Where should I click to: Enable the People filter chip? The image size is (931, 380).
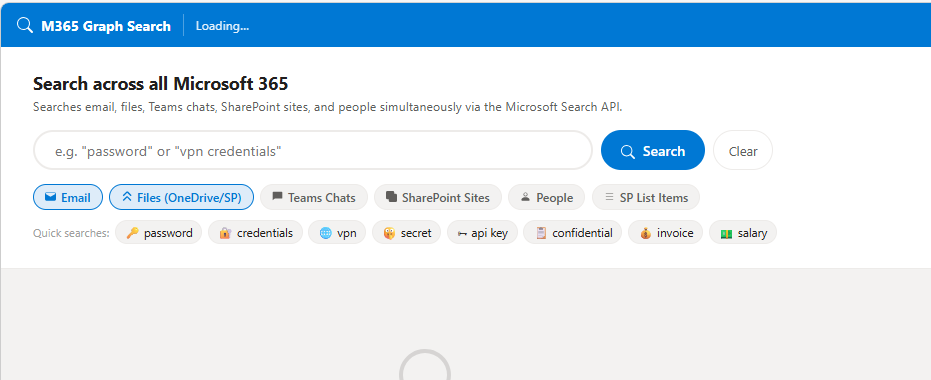[x=546, y=197]
